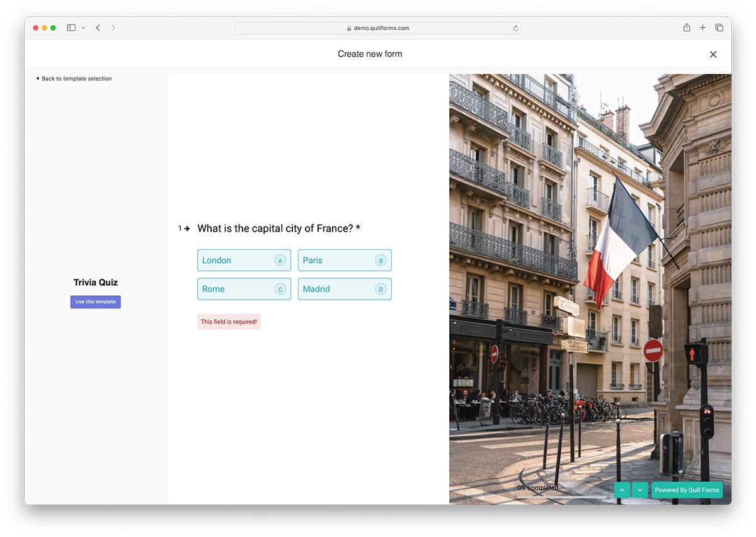
Task: Close the Create new form dialog
Action: pyautogui.click(x=713, y=54)
